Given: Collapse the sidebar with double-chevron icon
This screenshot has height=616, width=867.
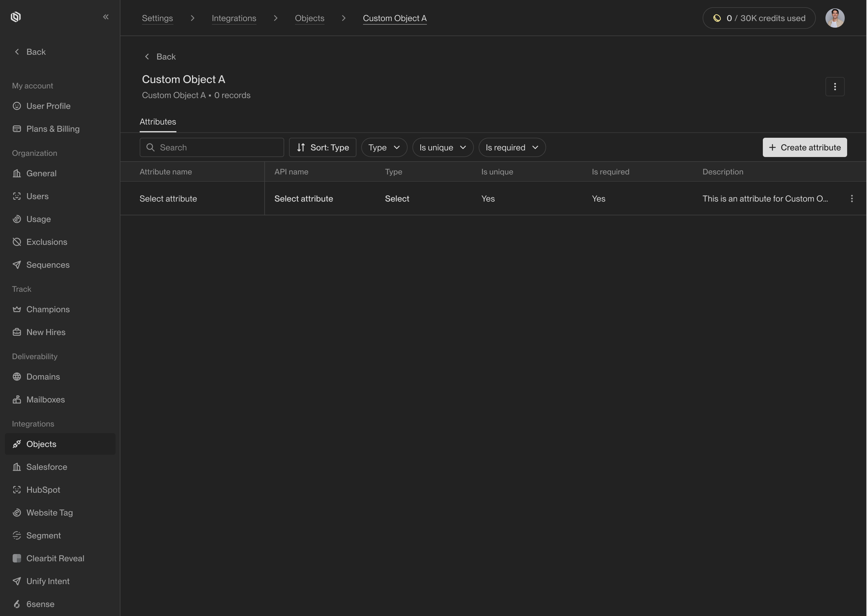Looking at the screenshot, I should pyautogui.click(x=106, y=17).
